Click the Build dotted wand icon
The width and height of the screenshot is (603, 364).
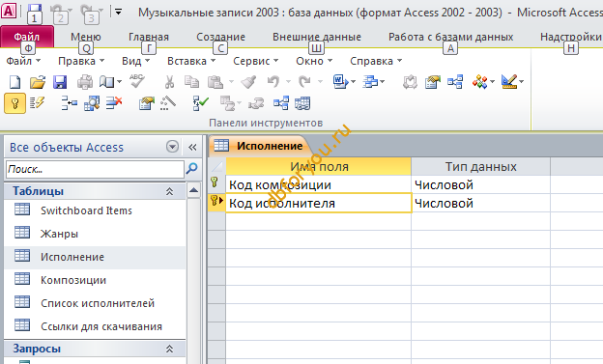pos(168,103)
